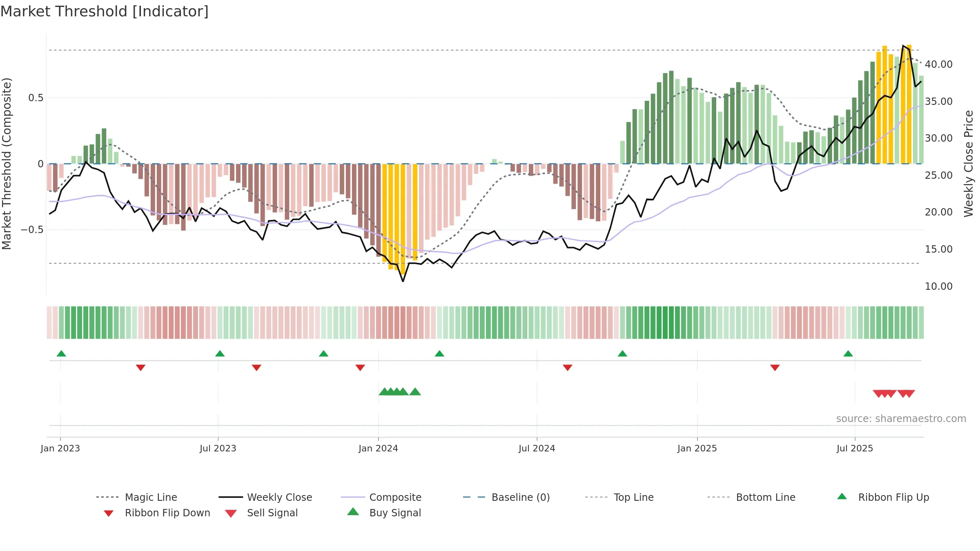Toggle the Weekly Close legend entry
Screen dimensions: 980x551
pos(265,497)
